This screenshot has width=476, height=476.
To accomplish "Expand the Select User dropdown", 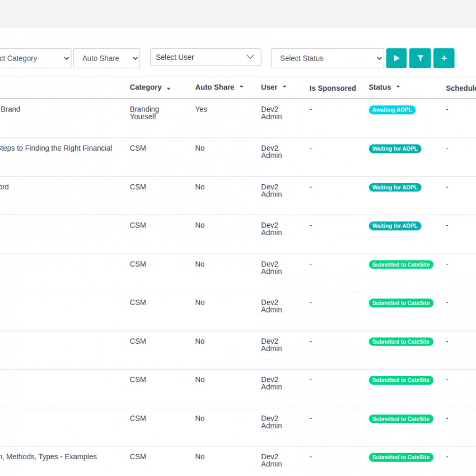I will pyautogui.click(x=206, y=57).
